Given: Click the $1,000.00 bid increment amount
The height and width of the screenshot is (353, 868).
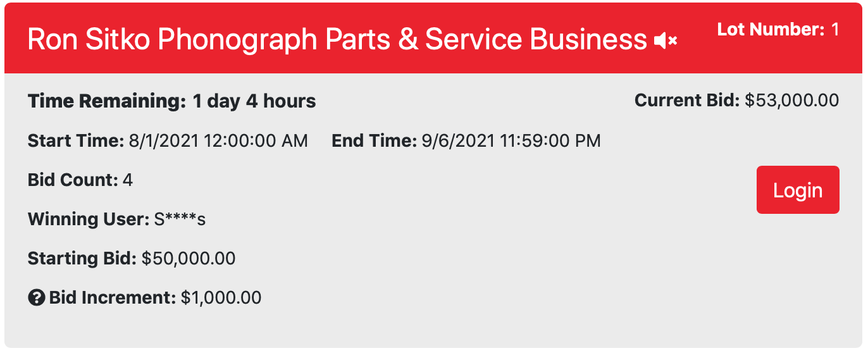Looking at the screenshot, I should tap(221, 297).
